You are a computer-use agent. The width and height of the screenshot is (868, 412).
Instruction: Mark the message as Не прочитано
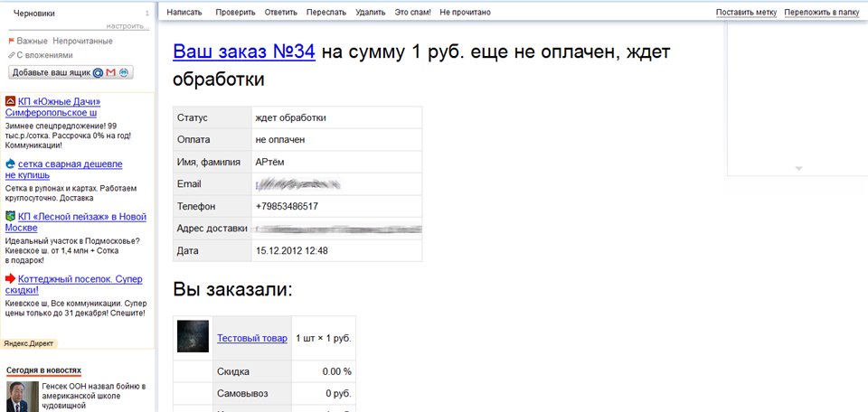point(465,12)
